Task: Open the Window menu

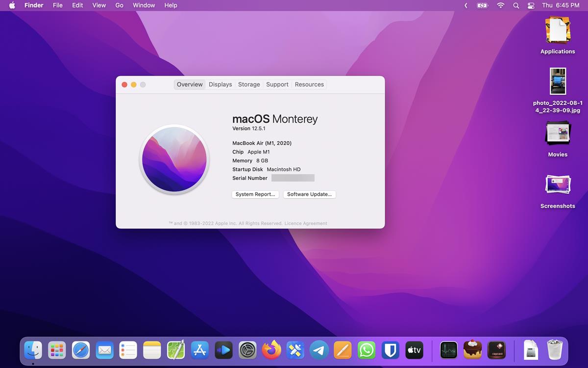Action: 144,5
